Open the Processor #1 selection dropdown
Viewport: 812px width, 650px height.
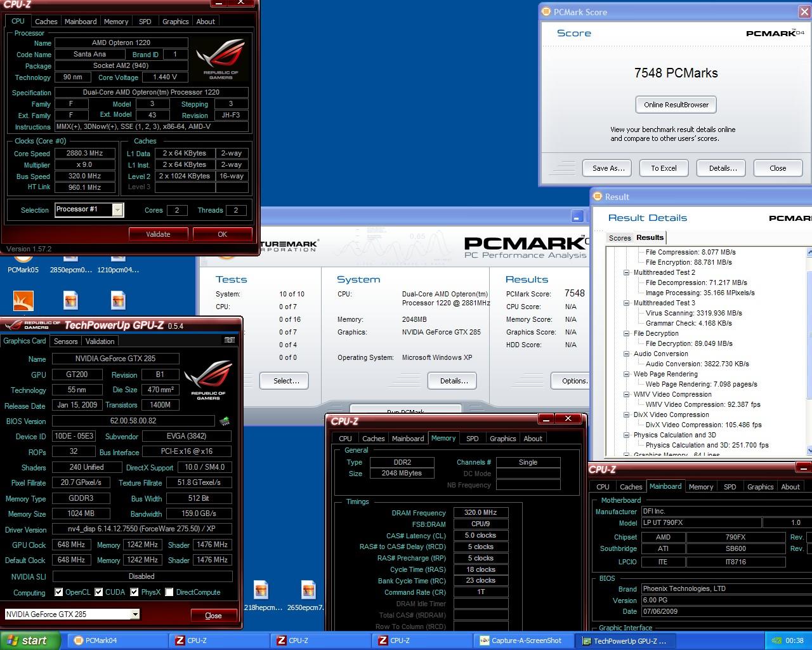point(117,210)
